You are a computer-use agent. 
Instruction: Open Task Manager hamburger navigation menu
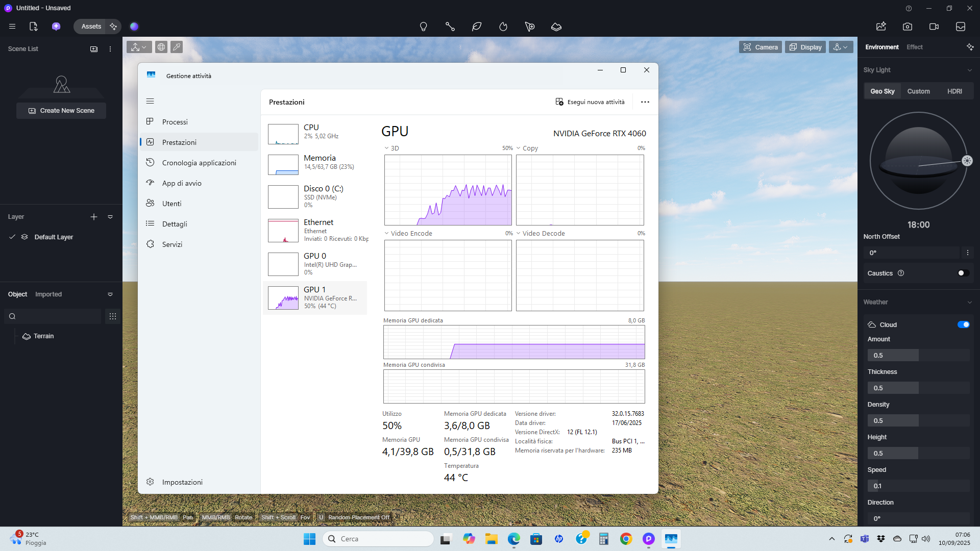150,101
